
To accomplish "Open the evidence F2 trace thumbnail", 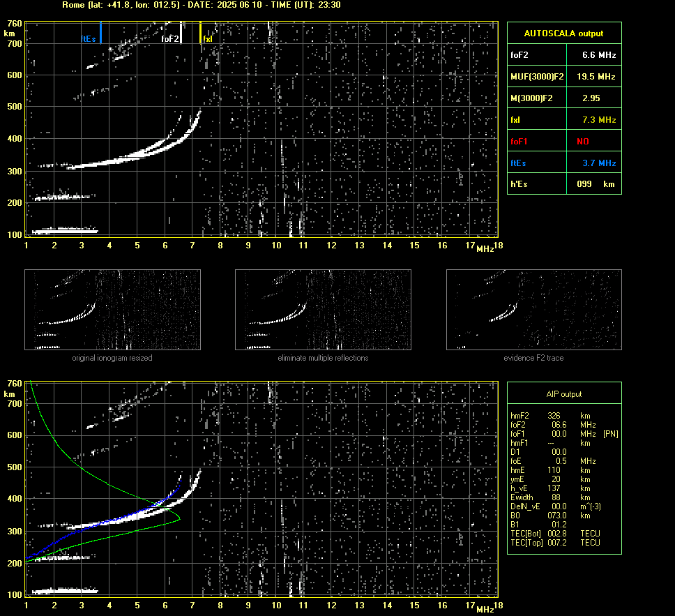I will [x=534, y=310].
